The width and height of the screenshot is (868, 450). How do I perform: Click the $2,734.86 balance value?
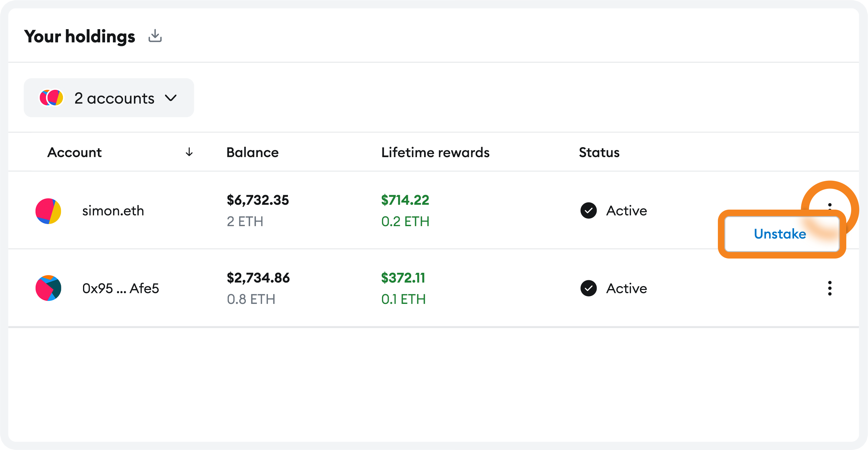(x=258, y=278)
